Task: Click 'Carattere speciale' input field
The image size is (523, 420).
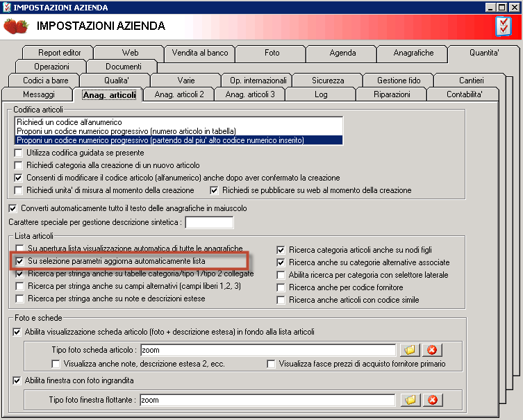Action: pos(209,222)
